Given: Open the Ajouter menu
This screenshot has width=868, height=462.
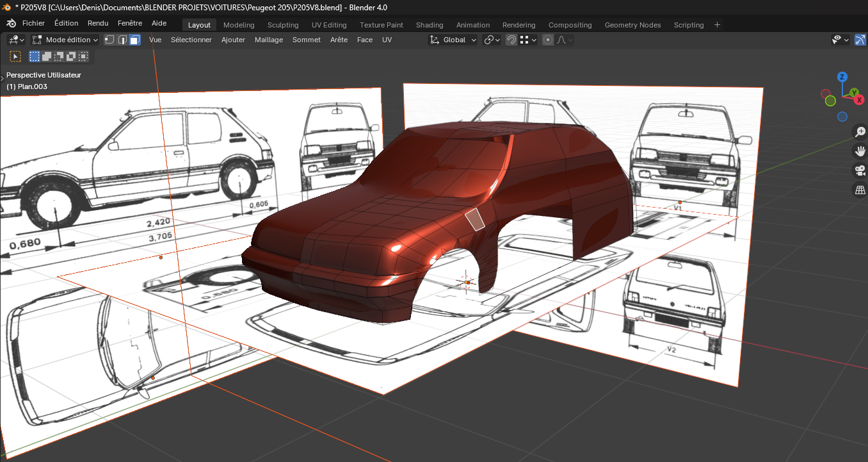Looking at the screenshot, I should tap(234, 40).
